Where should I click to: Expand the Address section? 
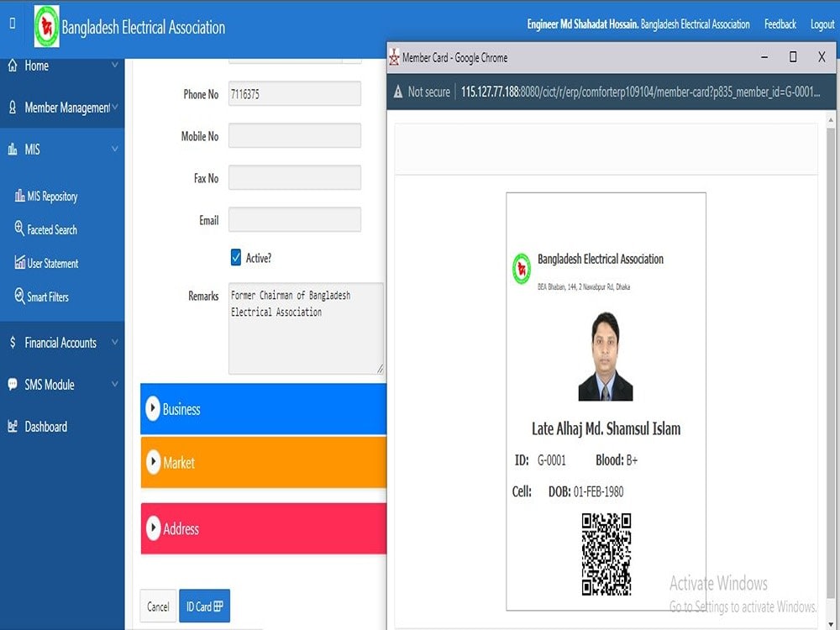tap(180, 529)
